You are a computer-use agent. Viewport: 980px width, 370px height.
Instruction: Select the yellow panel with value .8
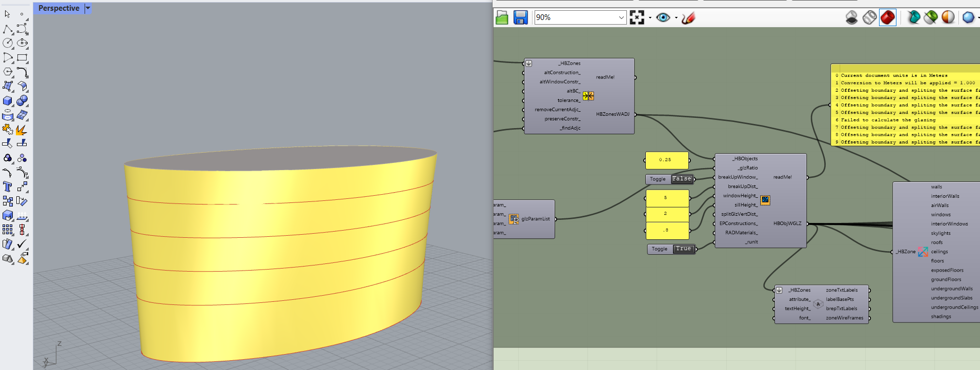(667, 231)
